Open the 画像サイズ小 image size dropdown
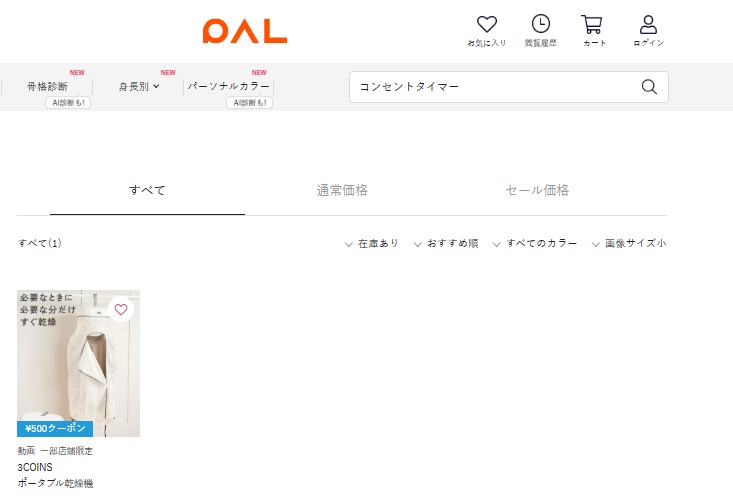 (x=629, y=244)
